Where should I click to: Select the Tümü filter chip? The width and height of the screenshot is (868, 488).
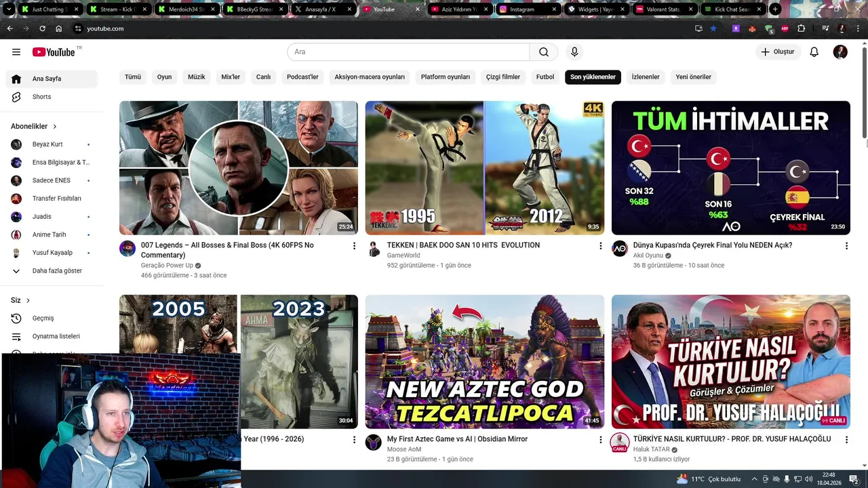pyautogui.click(x=133, y=77)
